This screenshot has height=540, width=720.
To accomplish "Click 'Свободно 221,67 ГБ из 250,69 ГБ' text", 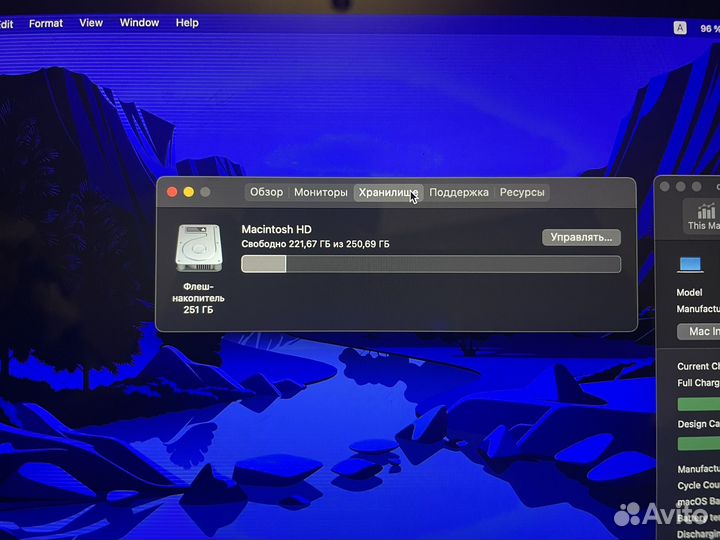I will (x=315, y=244).
